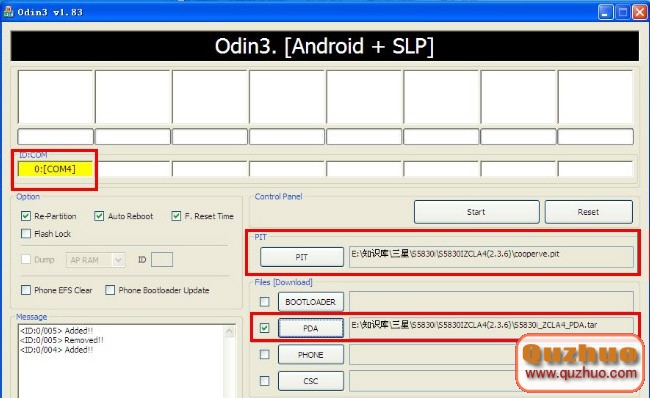Image resolution: width=650 pixels, height=398 pixels.
Task: Enable Phone EFS Clear option
Action: [x=26, y=290]
